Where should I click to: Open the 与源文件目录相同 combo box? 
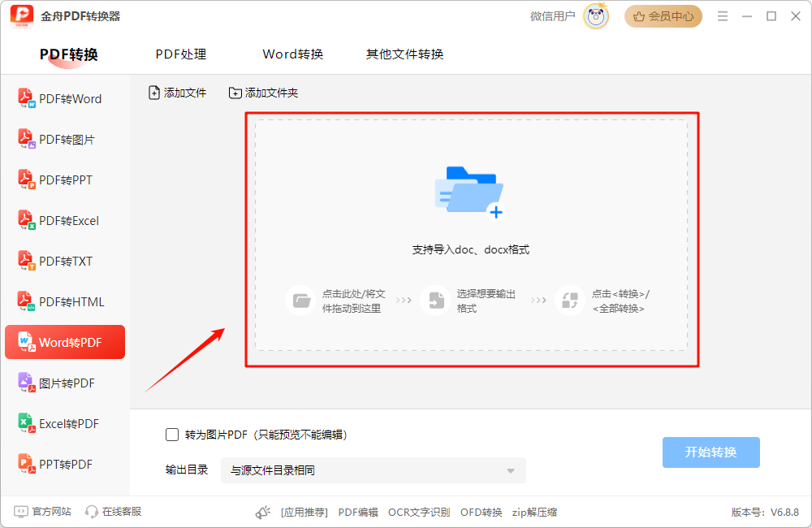[374, 470]
